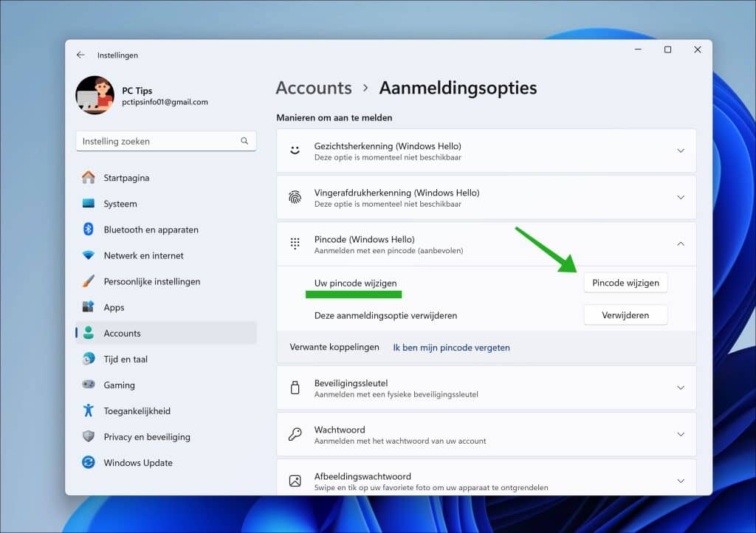Click the Systeem monitor icon
The width and height of the screenshot is (756, 533).
[89, 203]
